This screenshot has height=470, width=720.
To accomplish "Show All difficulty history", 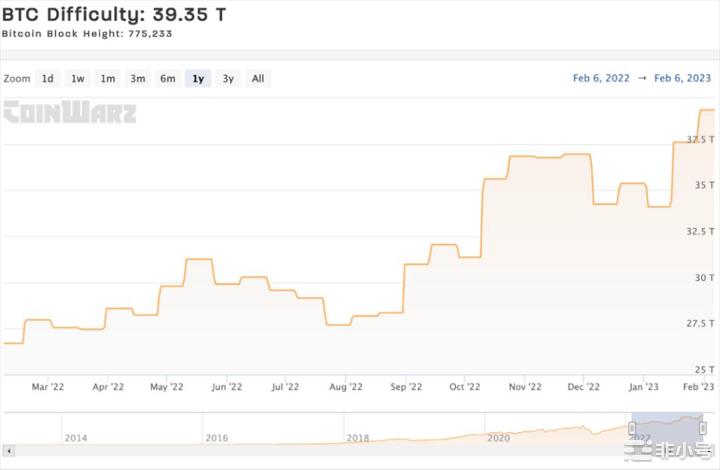I will [x=258, y=78].
